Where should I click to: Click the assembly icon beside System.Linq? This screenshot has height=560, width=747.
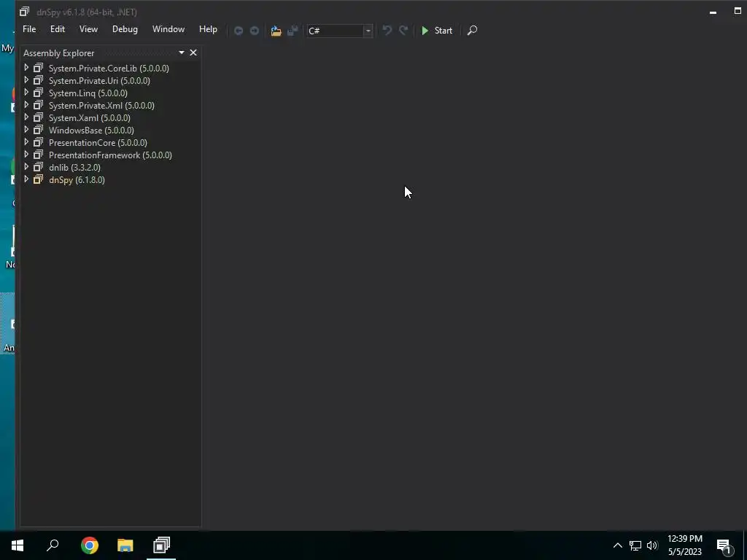(x=38, y=93)
